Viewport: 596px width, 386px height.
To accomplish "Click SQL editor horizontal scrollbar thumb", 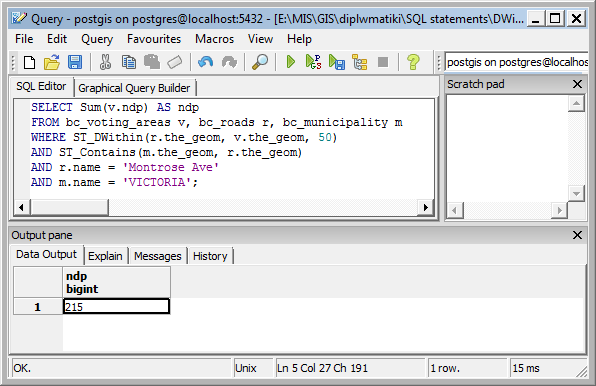I will point(69,207).
